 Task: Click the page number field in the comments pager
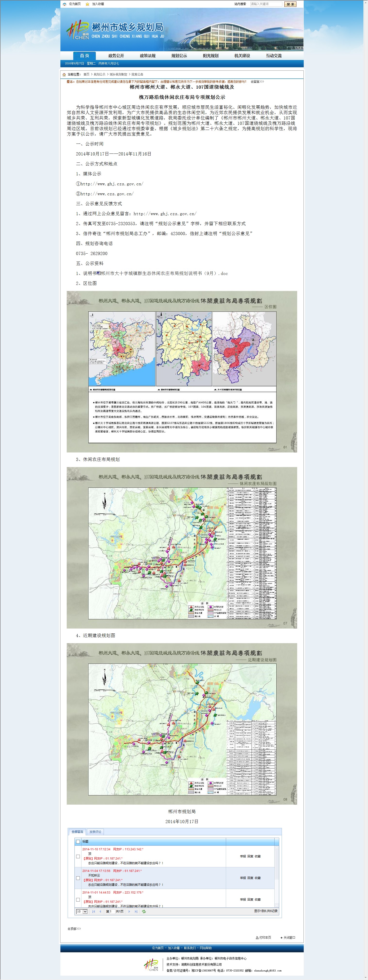pyautogui.click(x=112, y=912)
